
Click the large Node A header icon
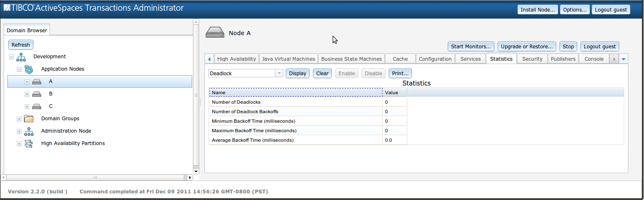click(215, 33)
